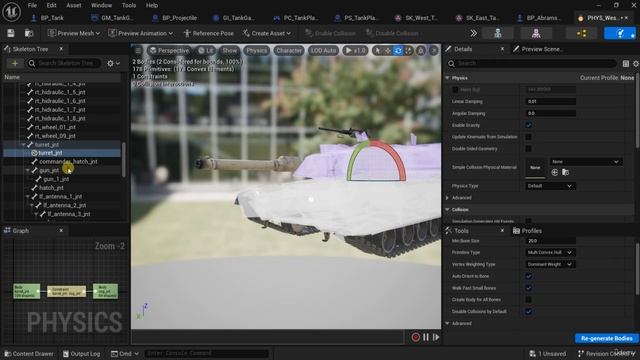Toggle Auto Orient to Bone checkbox
640x360 pixels.
point(529,276)
